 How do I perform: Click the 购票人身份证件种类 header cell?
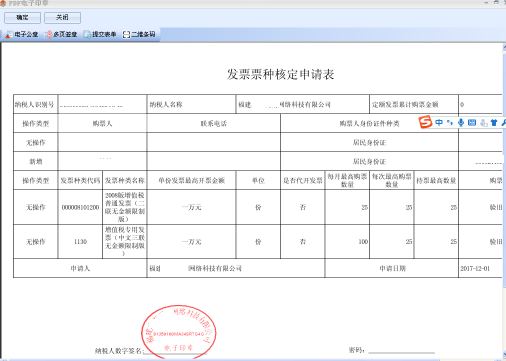pos(369,123)
